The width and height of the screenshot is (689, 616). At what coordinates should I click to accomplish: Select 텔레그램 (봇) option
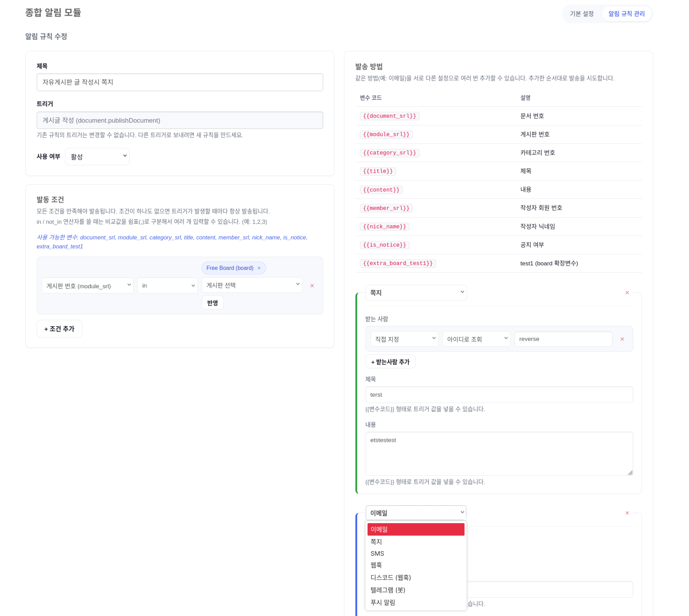point(416,590)
